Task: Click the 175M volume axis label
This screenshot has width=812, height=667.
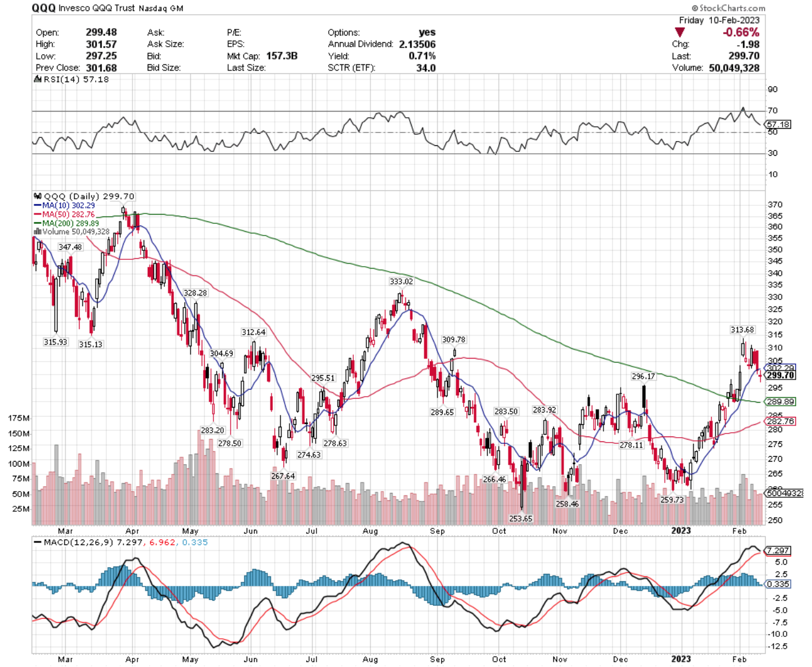Action: point(18,418)
